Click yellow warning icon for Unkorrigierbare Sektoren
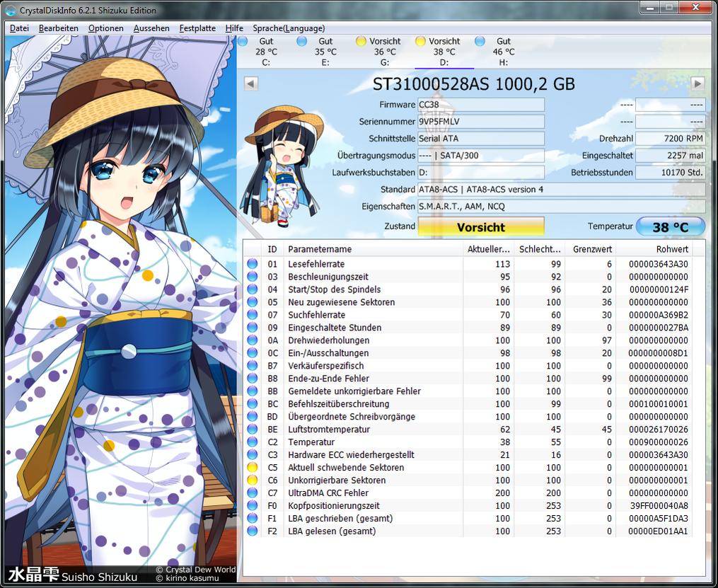Image resolution: width=718 pixels, height=588 pixels. click(x=252, y=480)
